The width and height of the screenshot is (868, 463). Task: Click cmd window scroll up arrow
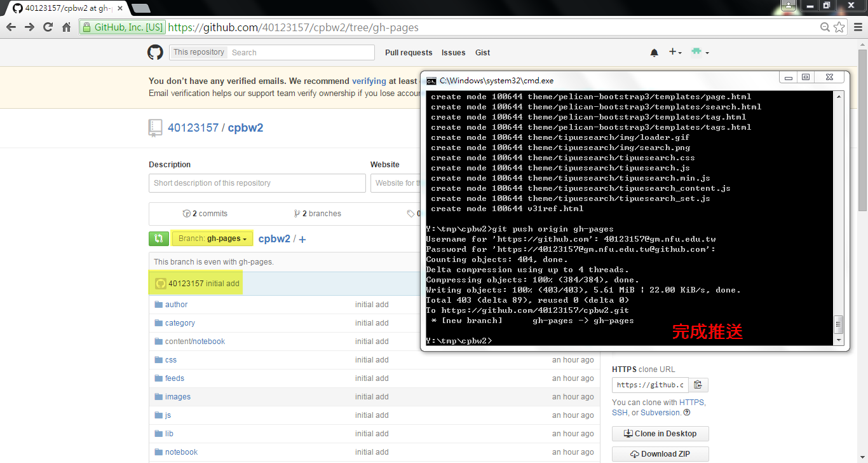click(x=839, y=97)
